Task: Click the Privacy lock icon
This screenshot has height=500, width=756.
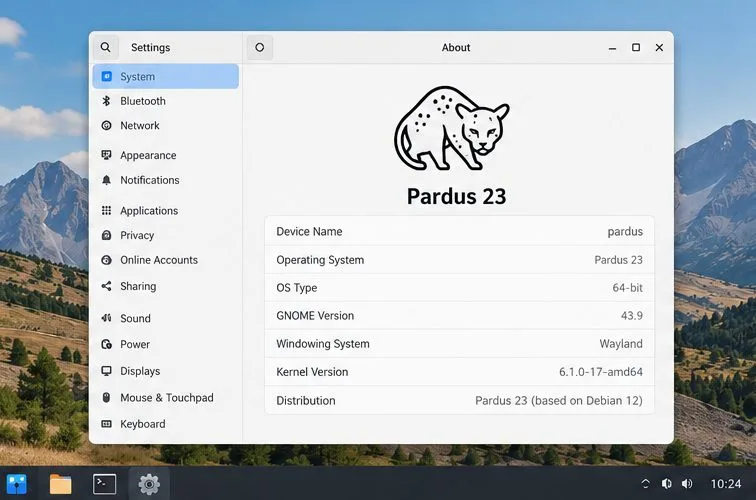Action: pyautogui.click(x=107, y=235)
